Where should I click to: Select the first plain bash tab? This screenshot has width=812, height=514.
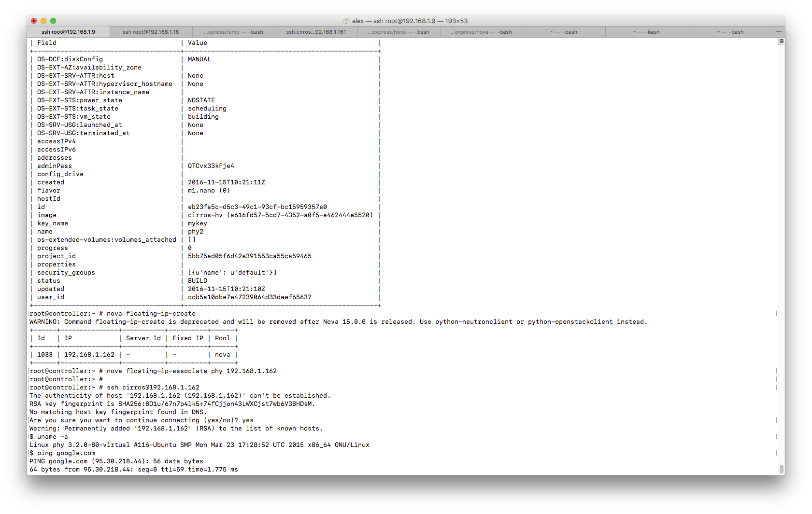tap(564, 31)
